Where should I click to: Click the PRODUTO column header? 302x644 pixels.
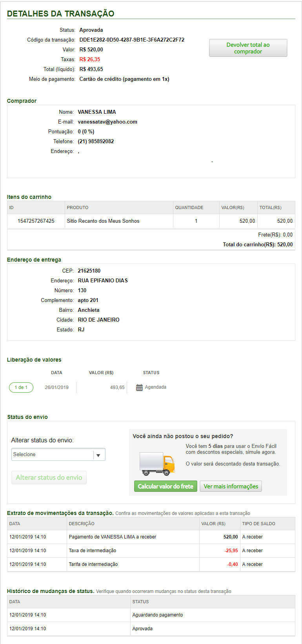pos(78,207)
